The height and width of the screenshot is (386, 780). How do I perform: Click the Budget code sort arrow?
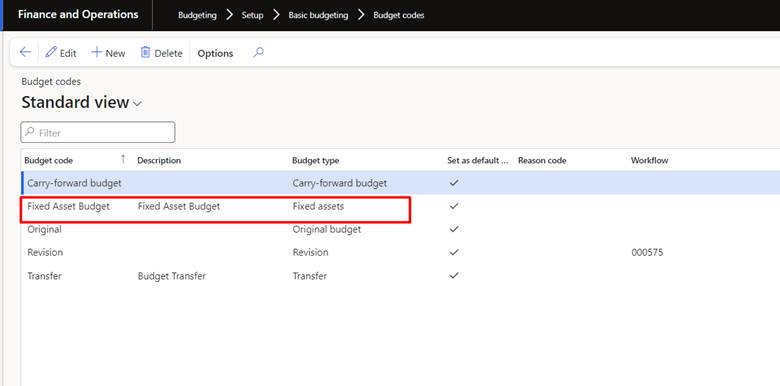pos(123,160)
